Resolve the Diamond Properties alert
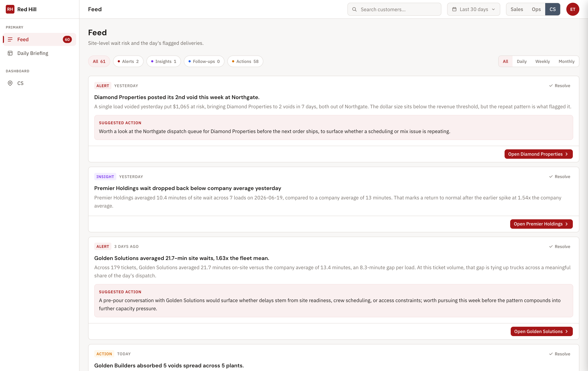 click(x=559, y=86)
